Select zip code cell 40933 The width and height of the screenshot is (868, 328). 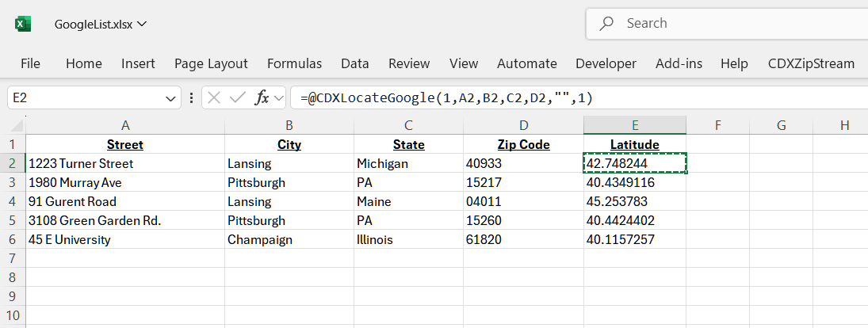point(523,164)
